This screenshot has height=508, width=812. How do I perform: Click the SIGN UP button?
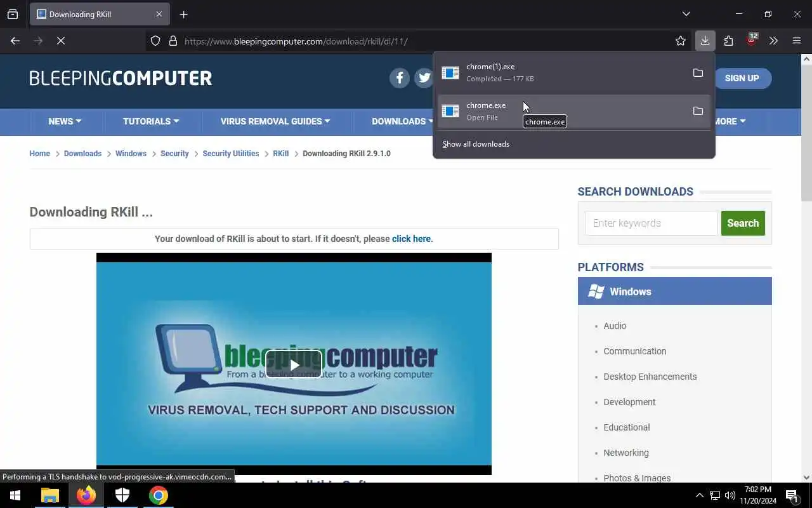tap(742, 78)
